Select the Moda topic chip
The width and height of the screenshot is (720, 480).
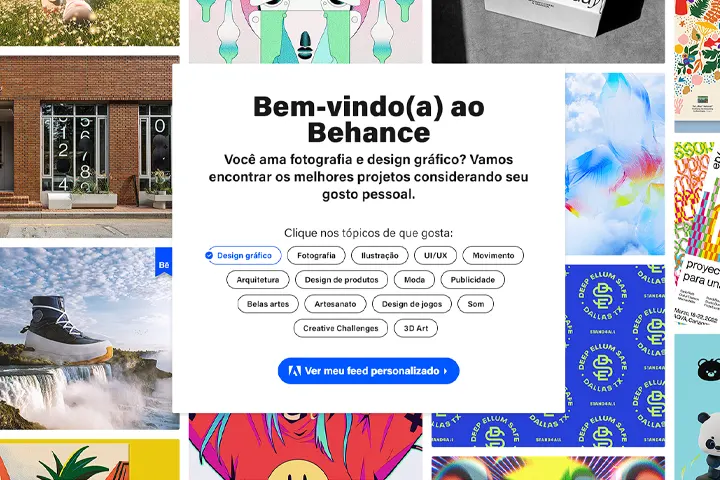[x=414, y=280]
